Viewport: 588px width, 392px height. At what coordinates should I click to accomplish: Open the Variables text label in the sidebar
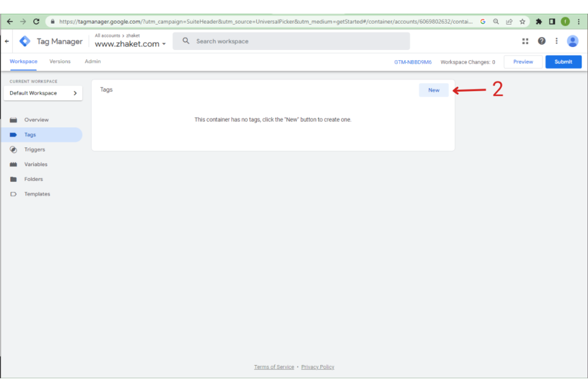(36, 165)
